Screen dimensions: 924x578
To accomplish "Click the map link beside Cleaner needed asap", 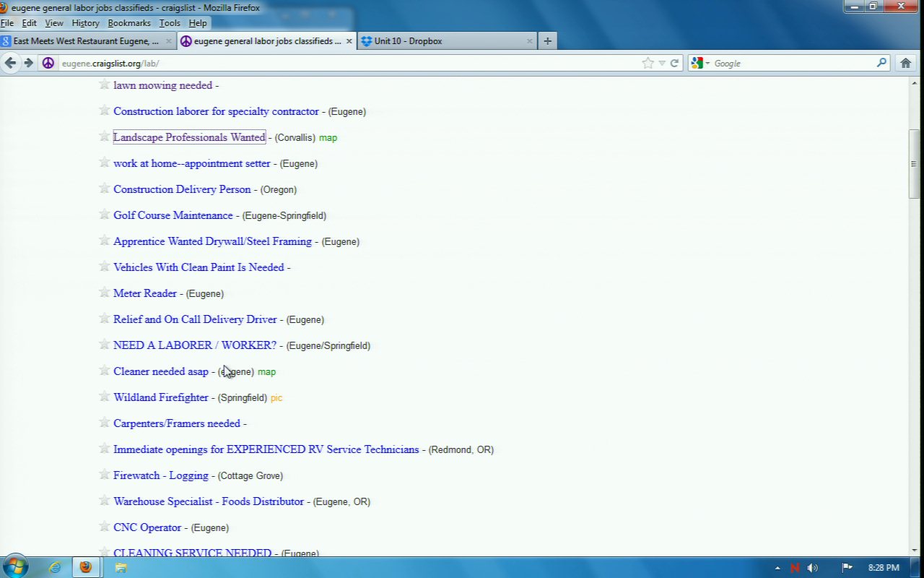I will tap(266, 371).
